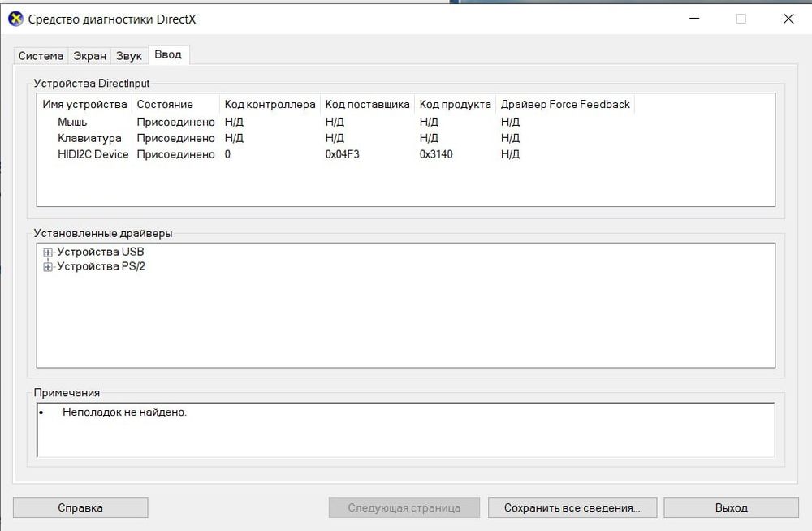This screenshot has height=531, width=812.
Task: Click the controller code 0 cell
Action: click(x=227, y=154)
